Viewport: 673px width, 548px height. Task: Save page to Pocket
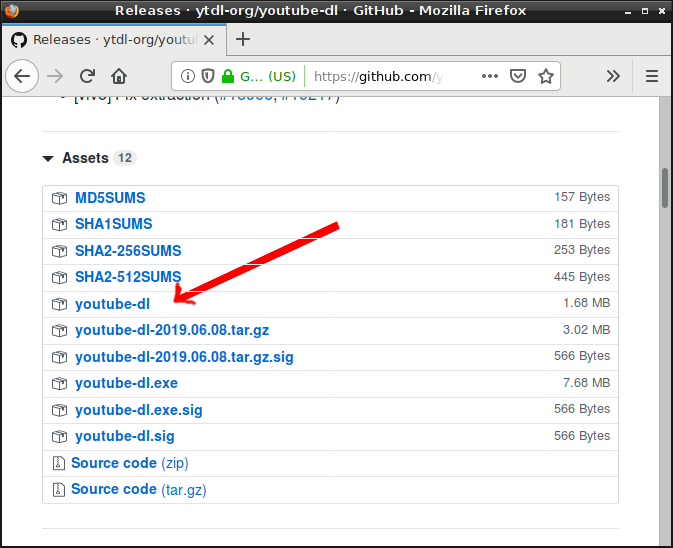[518, 76]
